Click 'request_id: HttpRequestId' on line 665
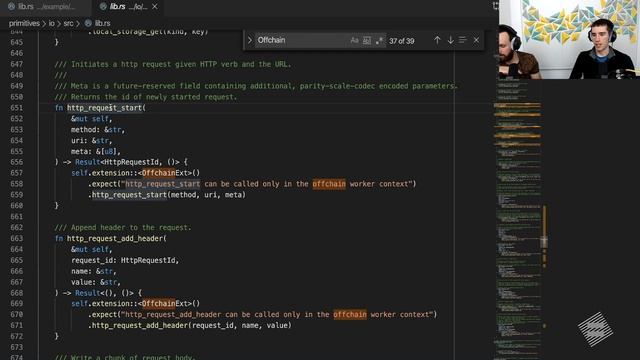This screenshot has width=640, height=360. (125, 260)
